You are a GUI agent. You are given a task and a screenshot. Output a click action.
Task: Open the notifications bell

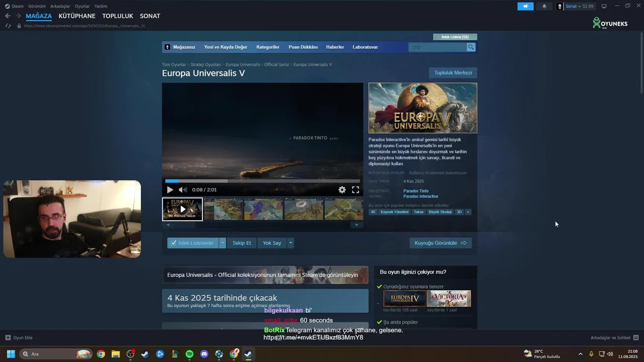[x=544, y=6]
